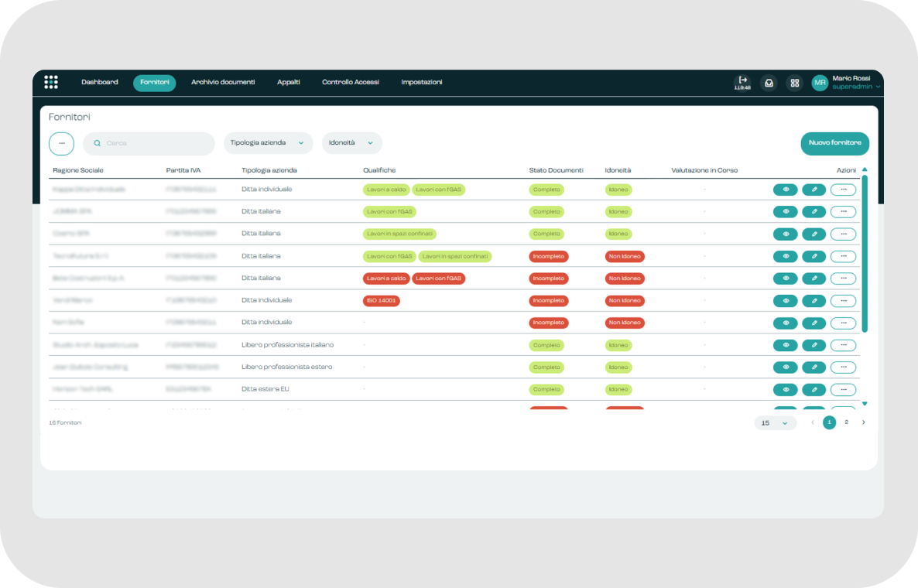Open the four-square widgets icon
The width and height of the screenshot is (918, 588).
click(794, 83)
